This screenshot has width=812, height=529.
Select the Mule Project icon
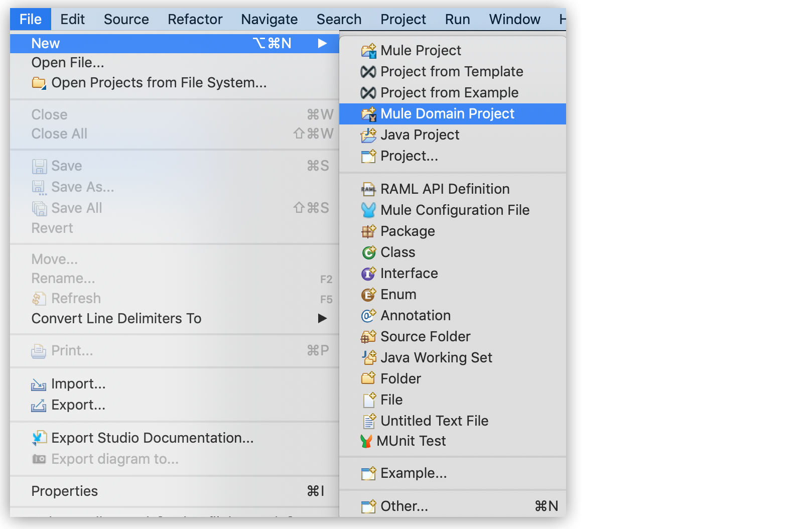[369, 50]
